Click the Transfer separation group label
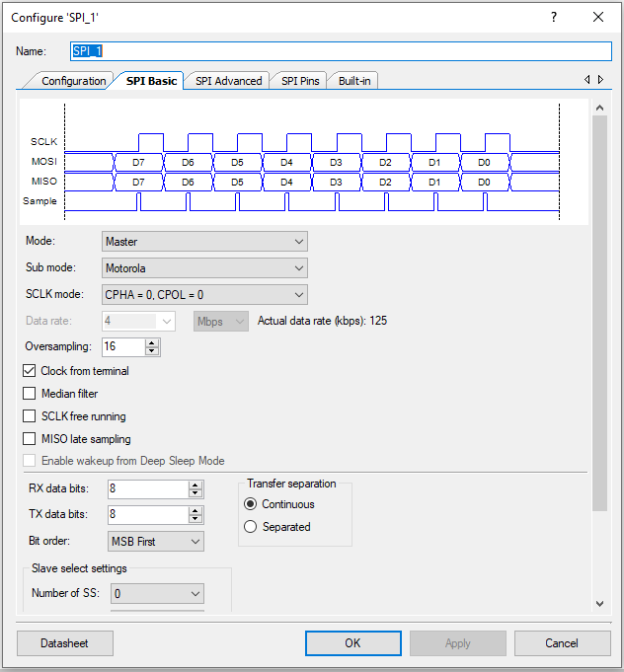 (291, 484)
